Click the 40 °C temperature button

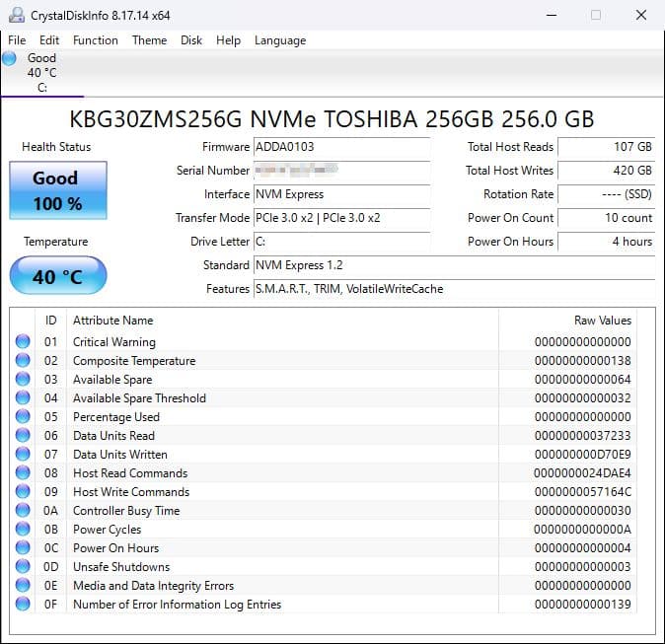click(x=58, y=275)
